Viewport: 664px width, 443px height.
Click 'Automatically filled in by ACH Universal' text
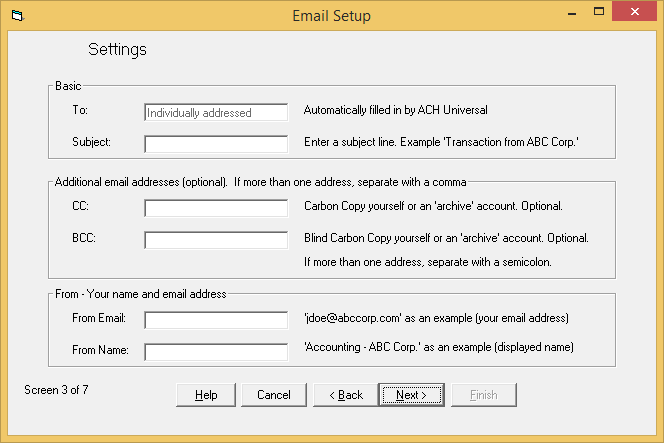coord(396,110)
